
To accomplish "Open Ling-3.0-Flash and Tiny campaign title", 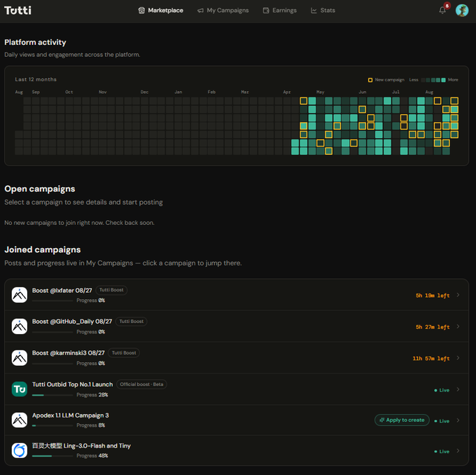I will point(81,446).
